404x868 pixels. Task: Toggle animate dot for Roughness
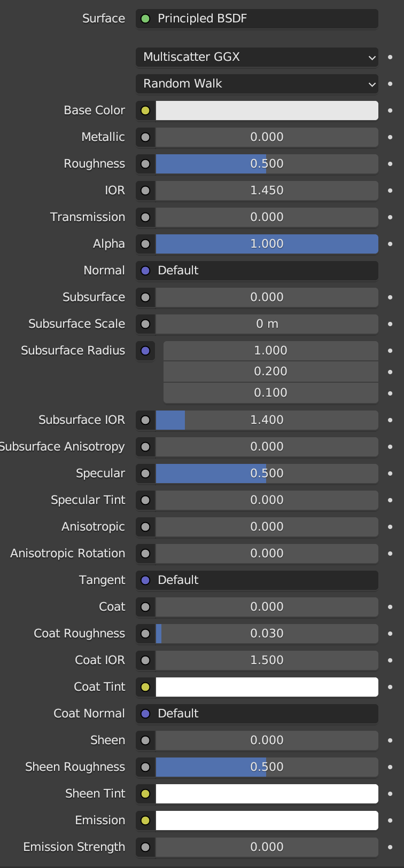tap(390, 164)
